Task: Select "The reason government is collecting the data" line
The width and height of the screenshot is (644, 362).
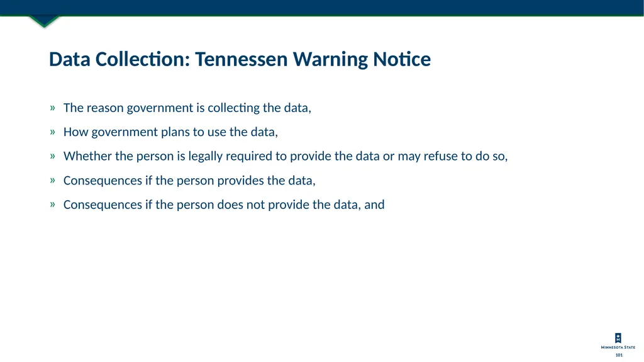Action: coord(187,108)
